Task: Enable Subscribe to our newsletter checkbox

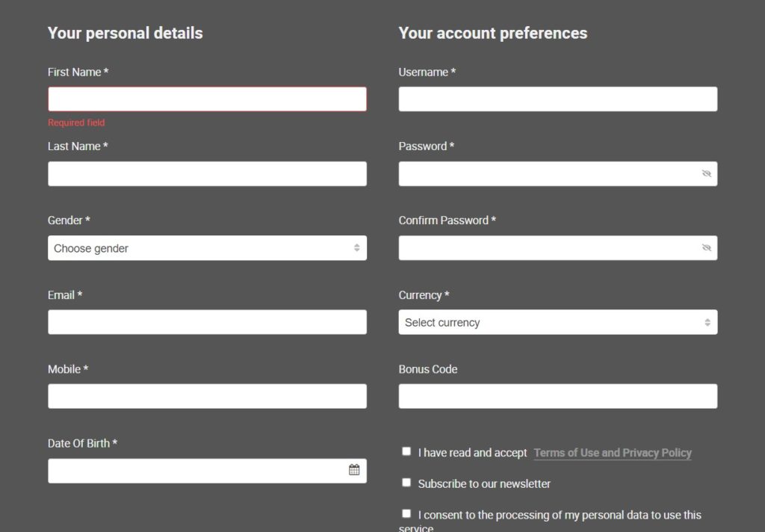Action: pos(406,483)
